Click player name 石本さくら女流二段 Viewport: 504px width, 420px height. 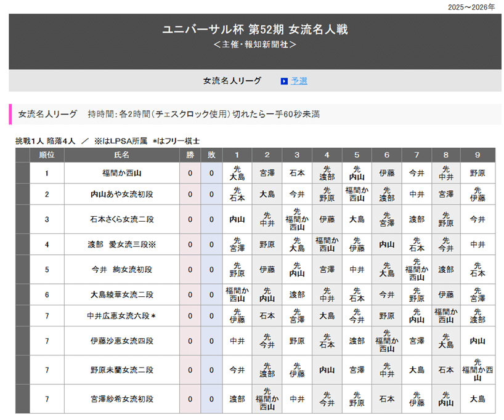(122, 219)
